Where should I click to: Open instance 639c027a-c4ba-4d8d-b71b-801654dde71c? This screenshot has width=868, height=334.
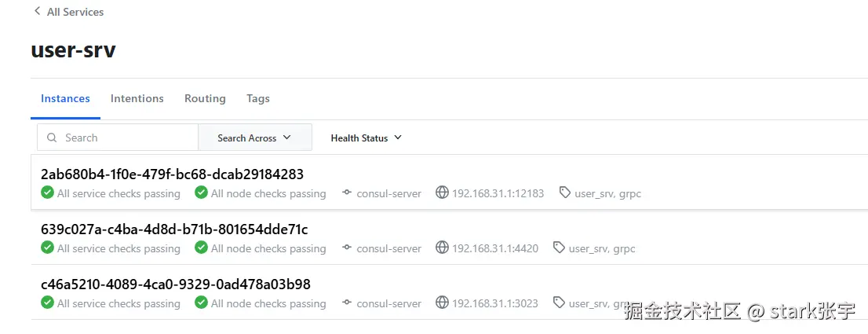[174, 229]
